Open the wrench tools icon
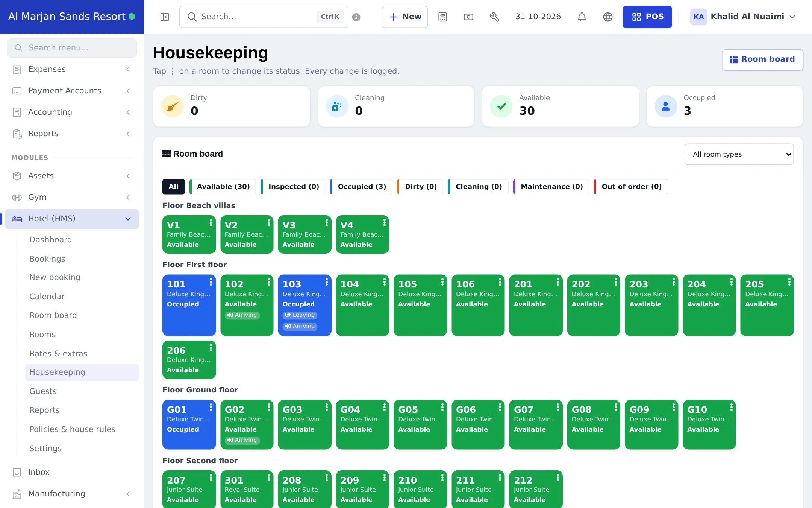 [x=494, y=17]
